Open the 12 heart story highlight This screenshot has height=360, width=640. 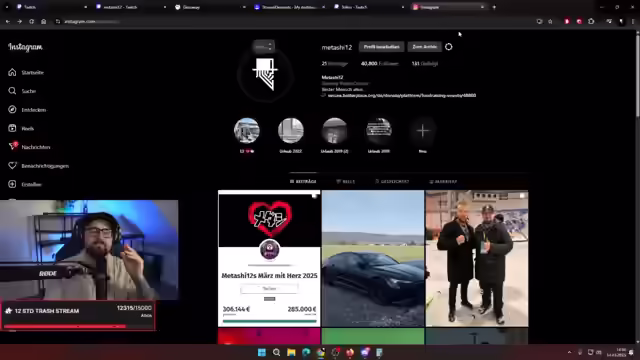[247, 131]
